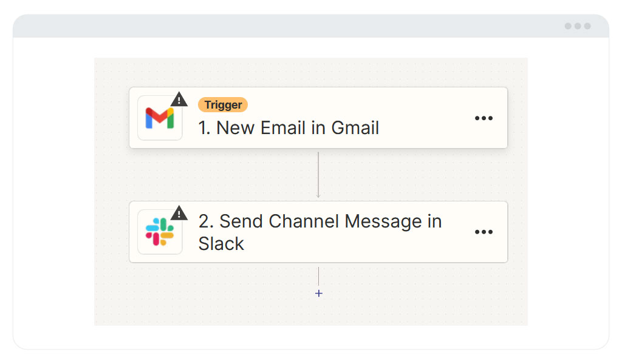
Task: Click last gray dot in window header
Action: [x=587, y=26]
